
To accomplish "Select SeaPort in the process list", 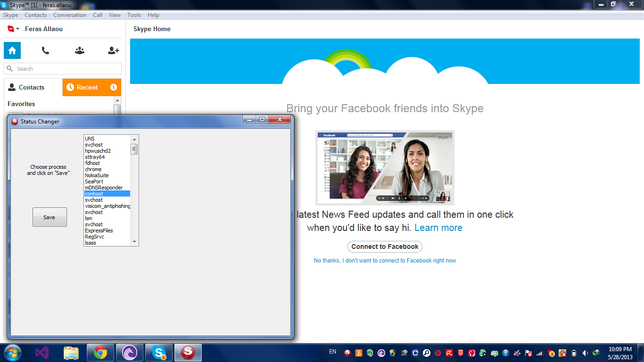I will point(107,181).
